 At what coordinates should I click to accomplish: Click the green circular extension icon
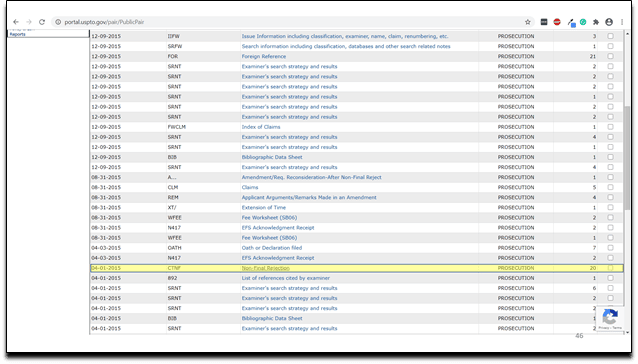pos(583,22)
